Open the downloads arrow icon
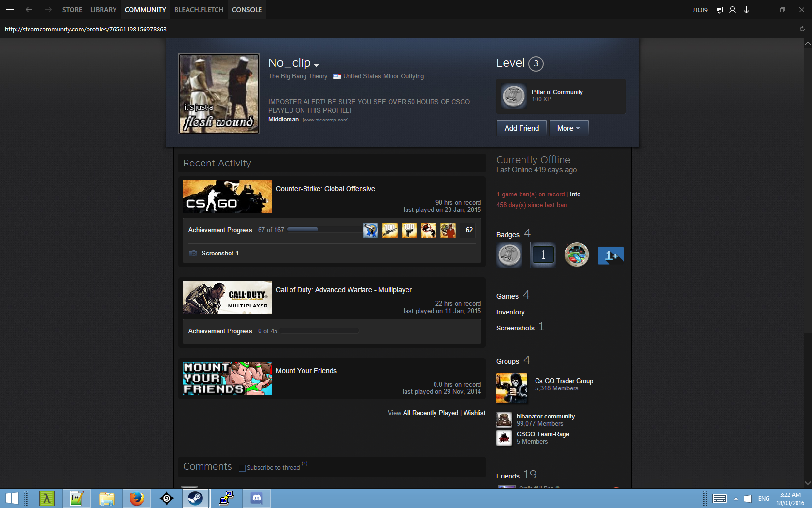This screenshot has width=812, height=508. [746, 10]
